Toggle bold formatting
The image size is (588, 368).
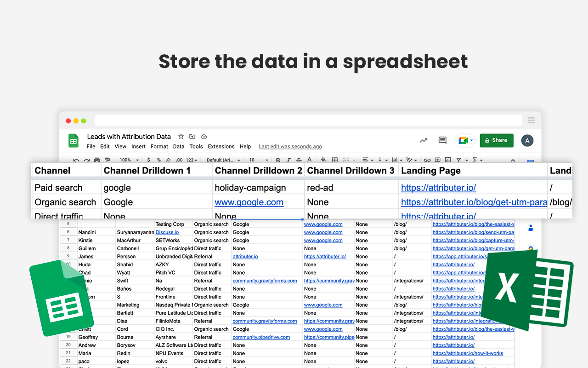pyautogui.click(x=278, y=160)
